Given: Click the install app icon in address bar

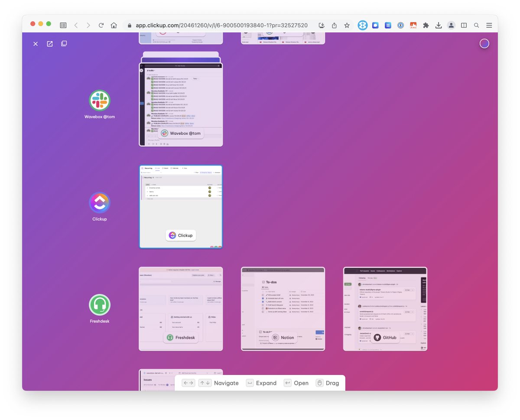Looking at the screenshot, I should click(322, 26).
